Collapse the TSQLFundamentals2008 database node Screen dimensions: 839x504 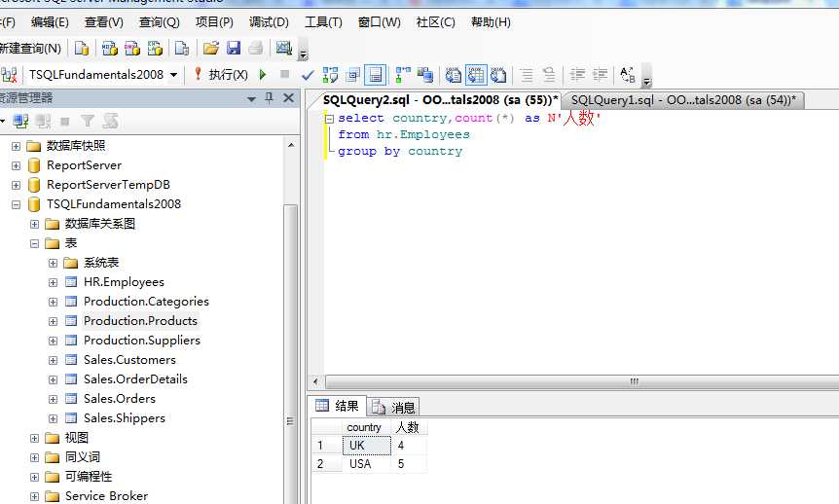[16, 204]
